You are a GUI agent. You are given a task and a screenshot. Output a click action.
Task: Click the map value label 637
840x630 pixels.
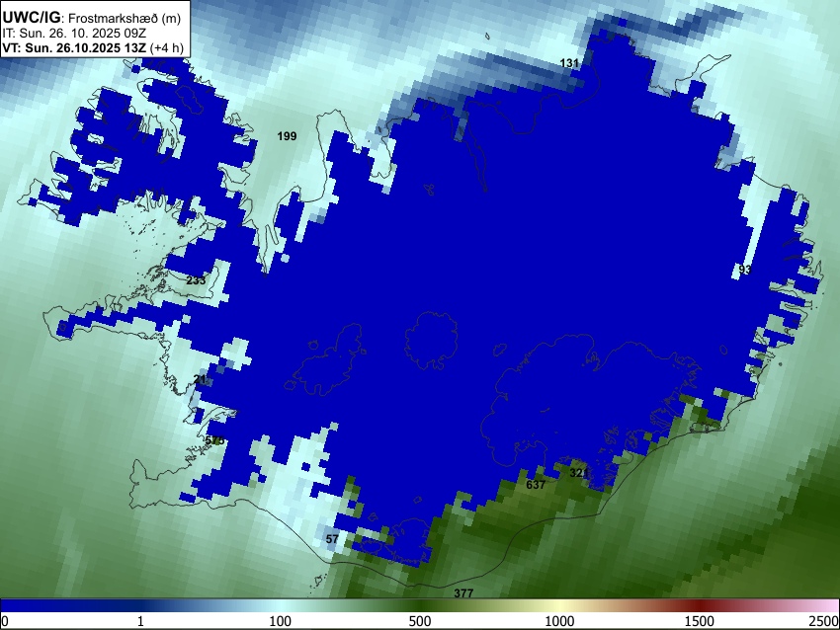pos(536,485)
